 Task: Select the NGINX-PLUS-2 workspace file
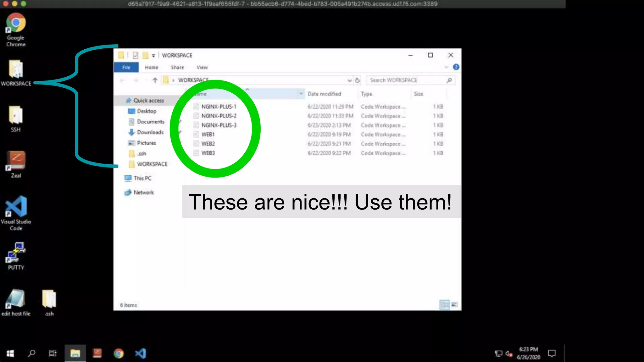pyautogui.click(x=219, y=116)
